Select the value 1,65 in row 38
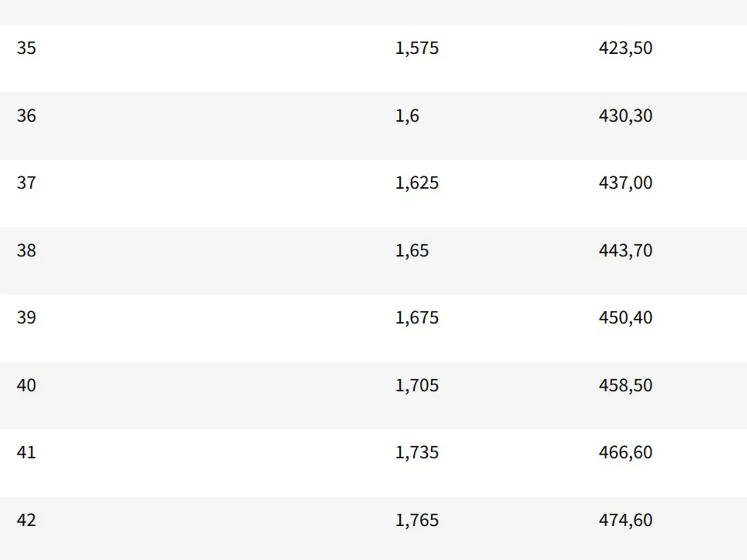Viewport: 747px width, 560px height. (412, 251)
